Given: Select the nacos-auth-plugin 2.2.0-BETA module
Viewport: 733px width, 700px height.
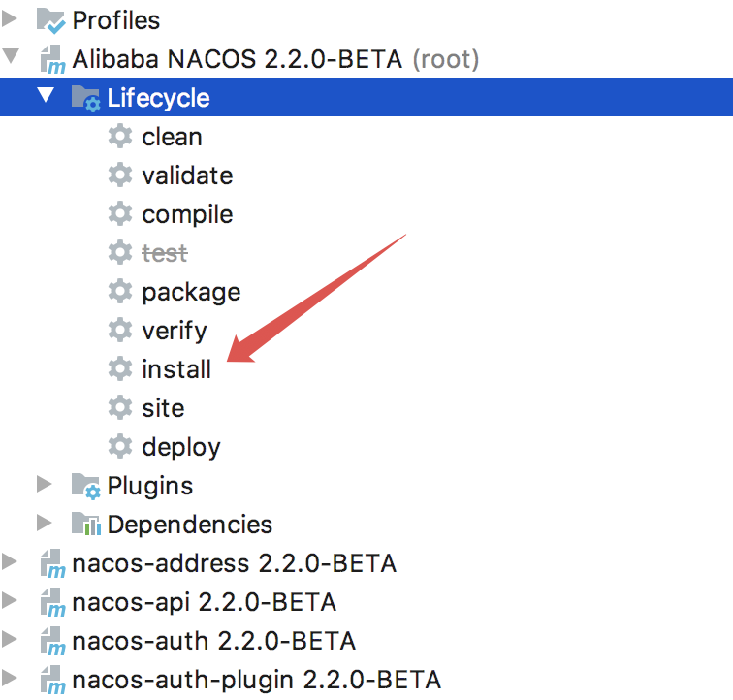Looking at the screenshot, I should pyautogui.click(x=256, y=680).
